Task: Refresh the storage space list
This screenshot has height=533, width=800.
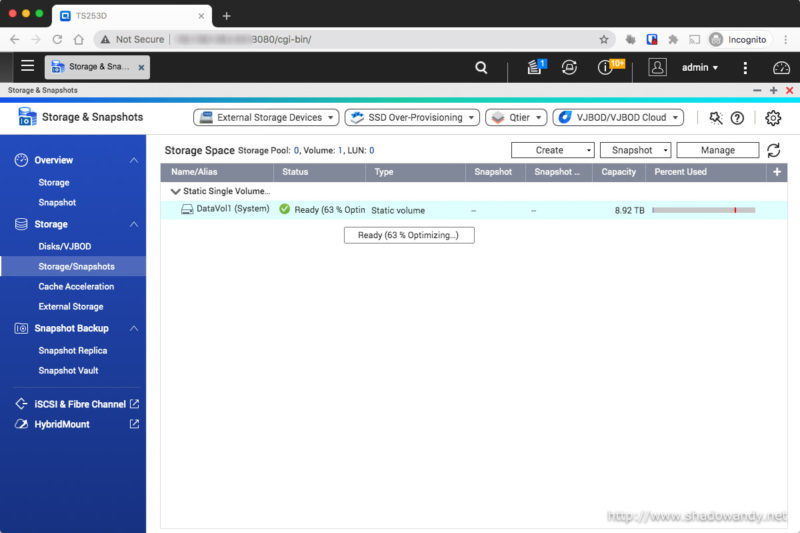Action: tap(773, 150)
